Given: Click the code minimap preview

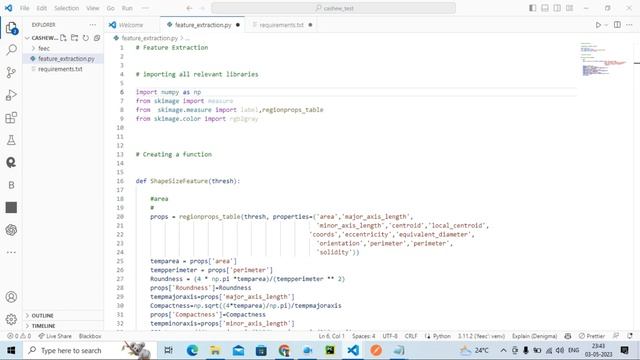Looking at the screenshot, I should point(603,59).
